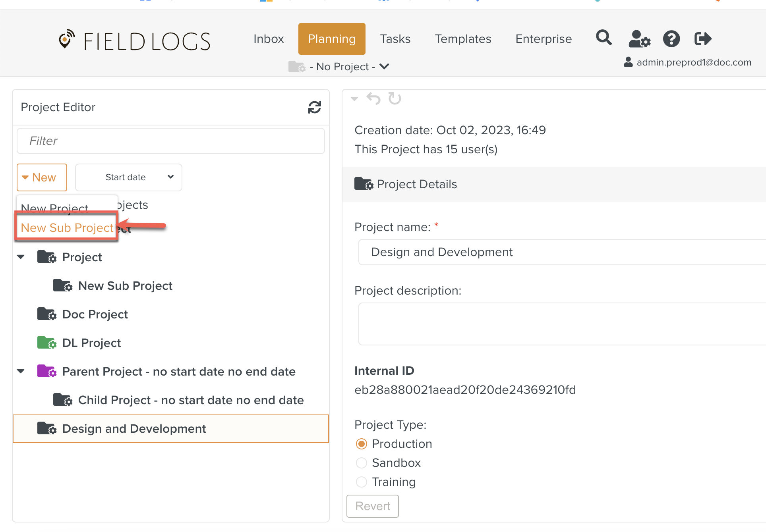Image resolution: width=766 pixels, height=532 pixels.
Task: Click into the Filter field
Action: click(171, 141)
